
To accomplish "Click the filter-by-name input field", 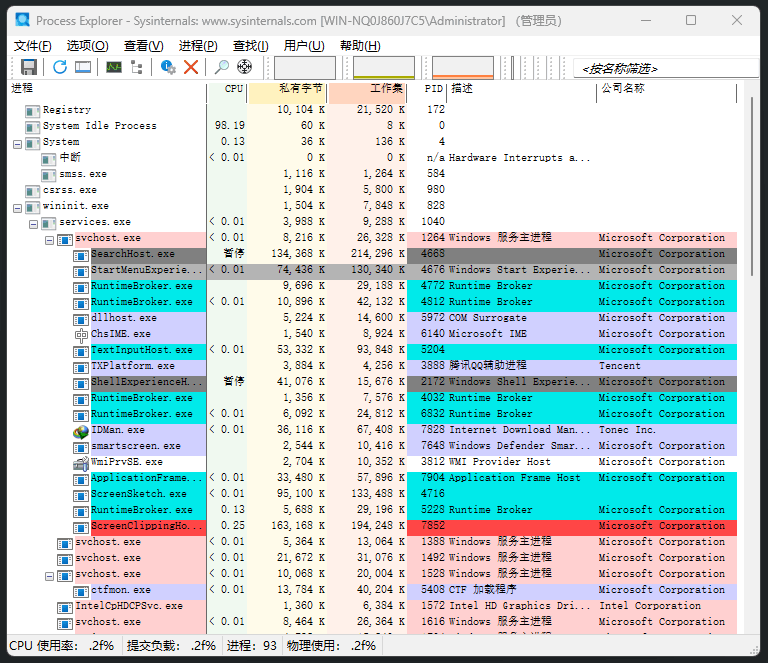I will (x=660, y=68).
